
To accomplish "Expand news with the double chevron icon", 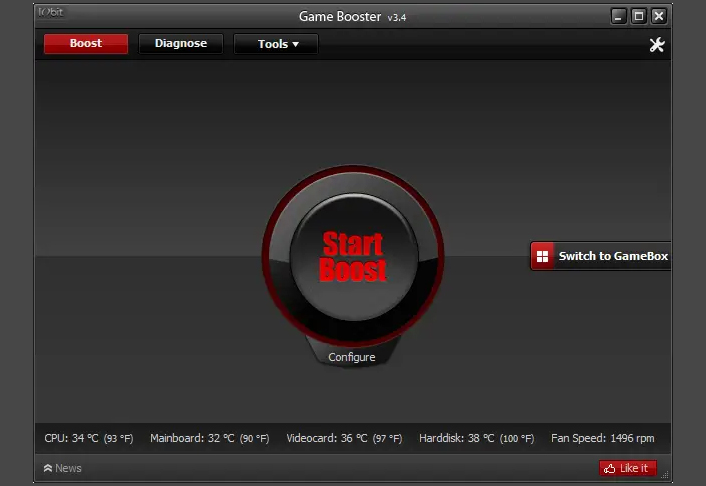I will pos(48,468).
